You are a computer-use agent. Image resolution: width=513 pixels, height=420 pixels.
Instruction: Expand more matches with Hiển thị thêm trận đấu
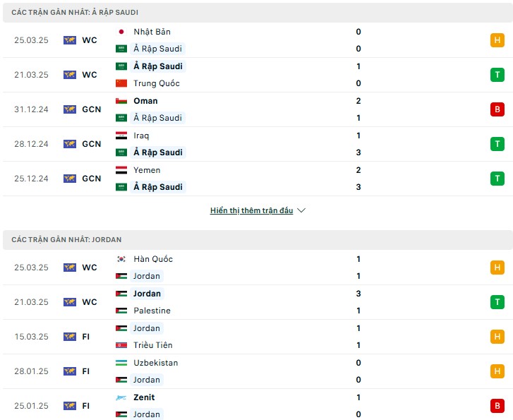tap(251, 210)
